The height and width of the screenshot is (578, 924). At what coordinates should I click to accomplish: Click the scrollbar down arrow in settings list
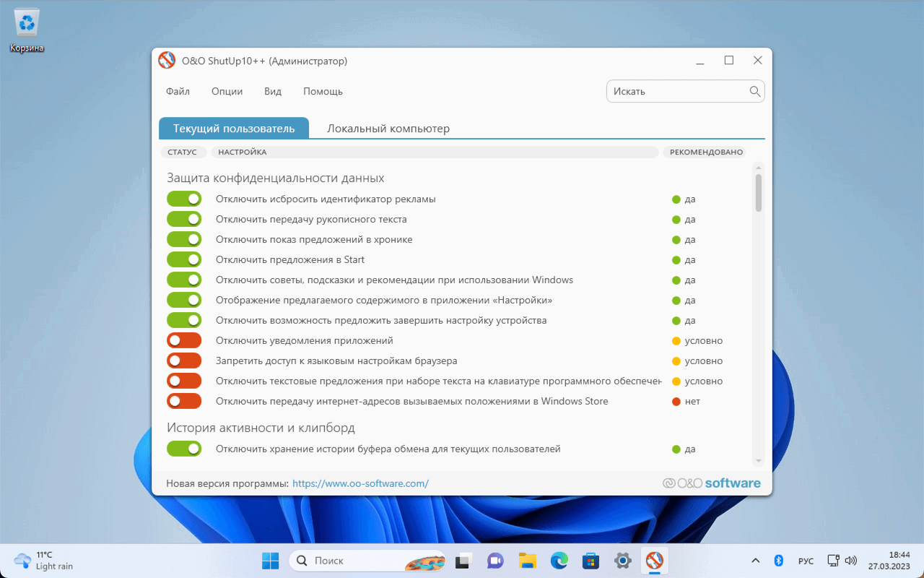click(758, 460)
